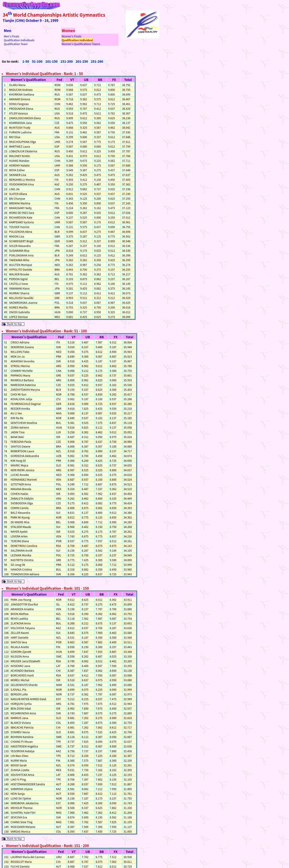The height and width of the screenshot is (868, 289).
Task: Click Back to top below Rank 51-100 table
Action: click(x=13, y=581)
